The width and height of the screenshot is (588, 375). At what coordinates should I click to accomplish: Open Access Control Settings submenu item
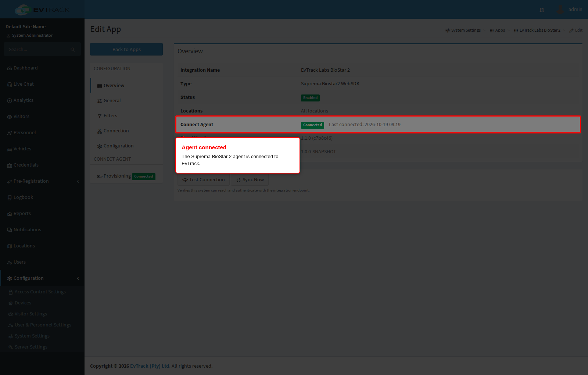(x=40, y=292)
